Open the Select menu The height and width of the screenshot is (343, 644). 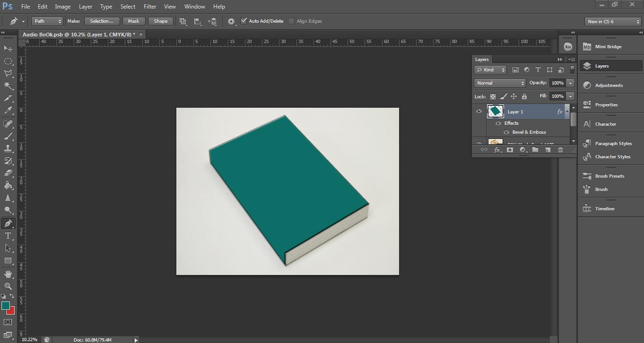coord(128,7)
